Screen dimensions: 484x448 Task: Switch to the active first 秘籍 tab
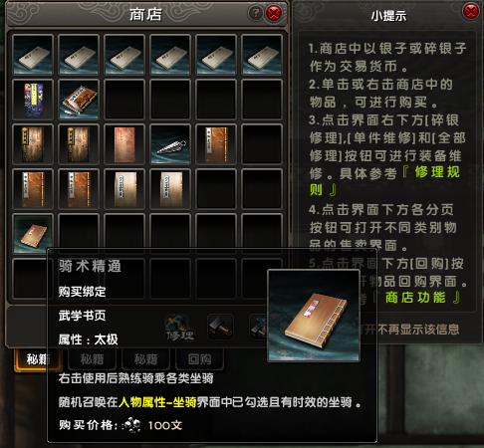coord(38,359)
